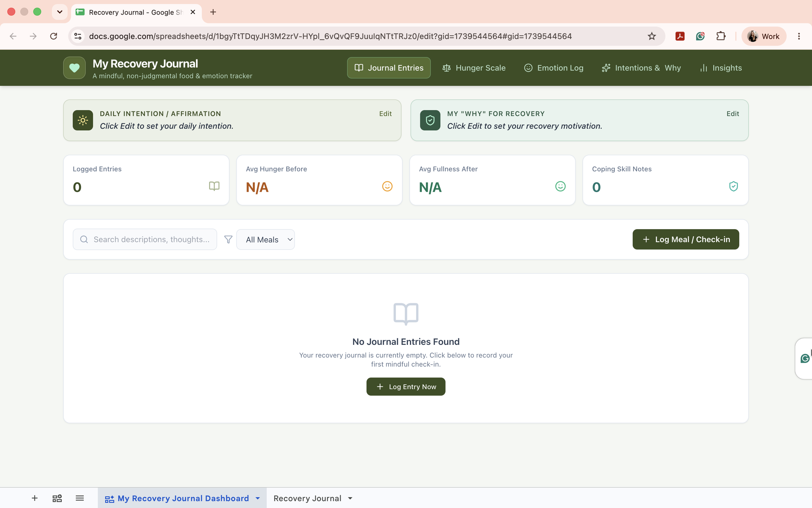The width and height of the screenshot is (812, 508).
Task: Expand the tab search chevron
Action: pos(60,12)
